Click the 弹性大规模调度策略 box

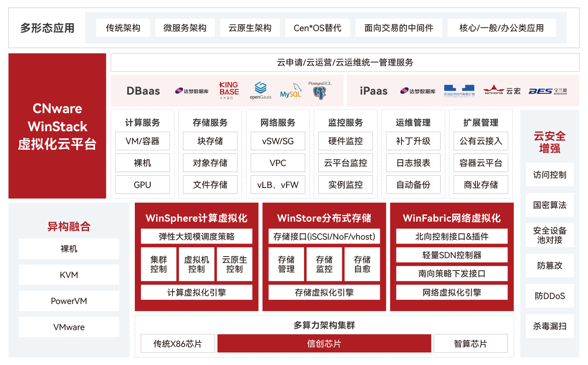pos(197,236)
